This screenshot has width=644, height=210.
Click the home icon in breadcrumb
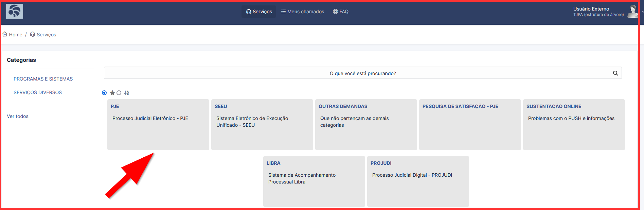pos(5,34)
